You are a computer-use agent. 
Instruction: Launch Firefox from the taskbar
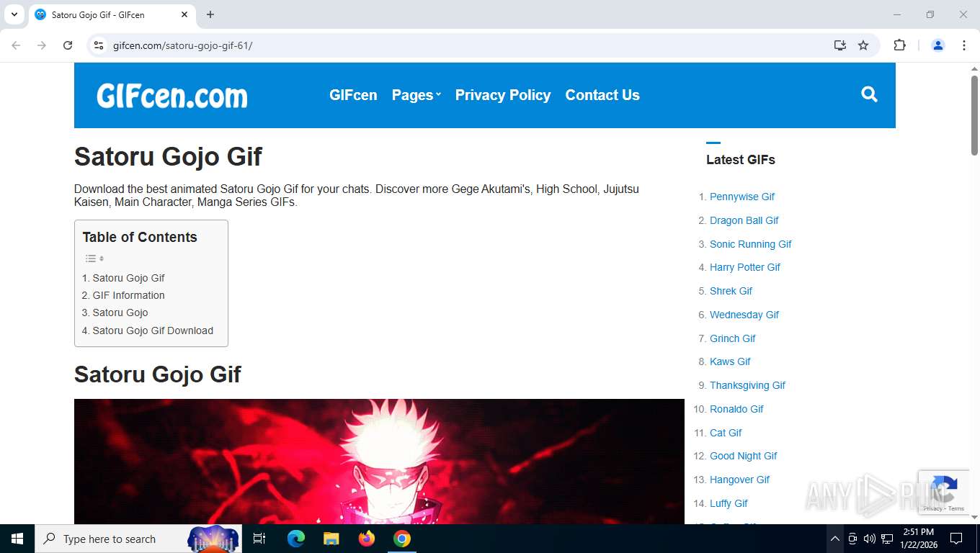coord(367,539)
